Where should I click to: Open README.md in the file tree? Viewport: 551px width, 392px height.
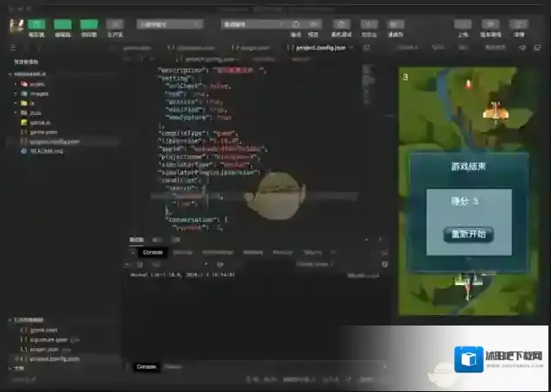(47, 150)
